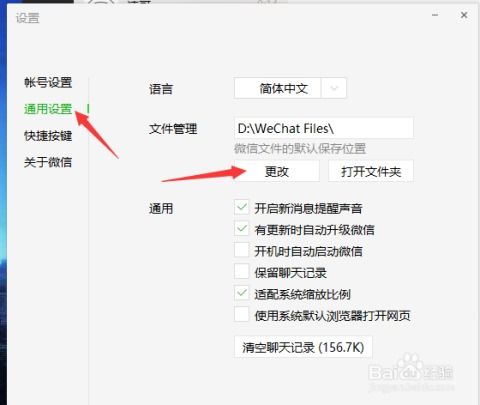Image resolution: width=480 pixels, height=405 pixels.
Task: Minimize the 设置 window
Action: pyautogui.click(x=435, y=15)
